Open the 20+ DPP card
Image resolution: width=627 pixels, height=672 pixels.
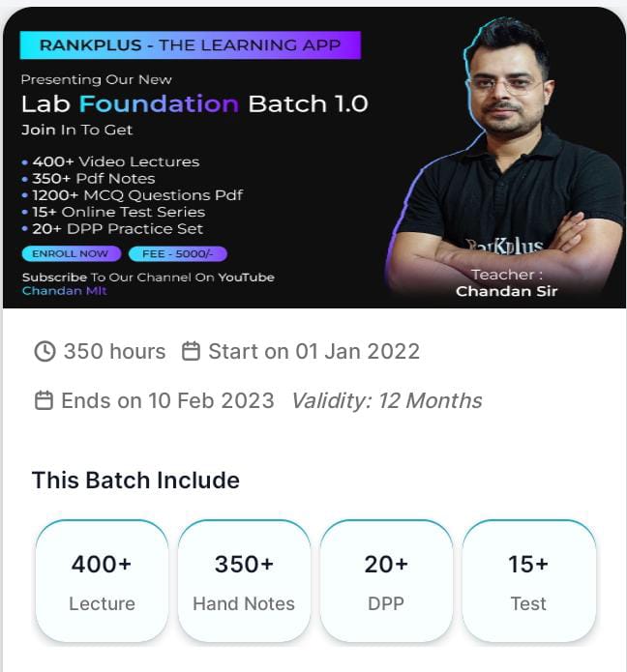pos(386,581)
